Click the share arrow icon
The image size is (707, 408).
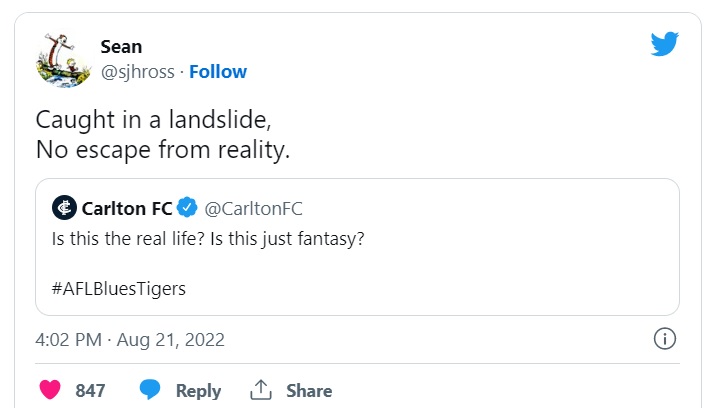(x=261, y=390)
